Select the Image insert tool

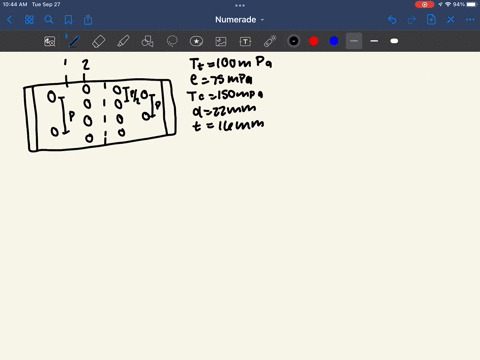click(221, 41)
